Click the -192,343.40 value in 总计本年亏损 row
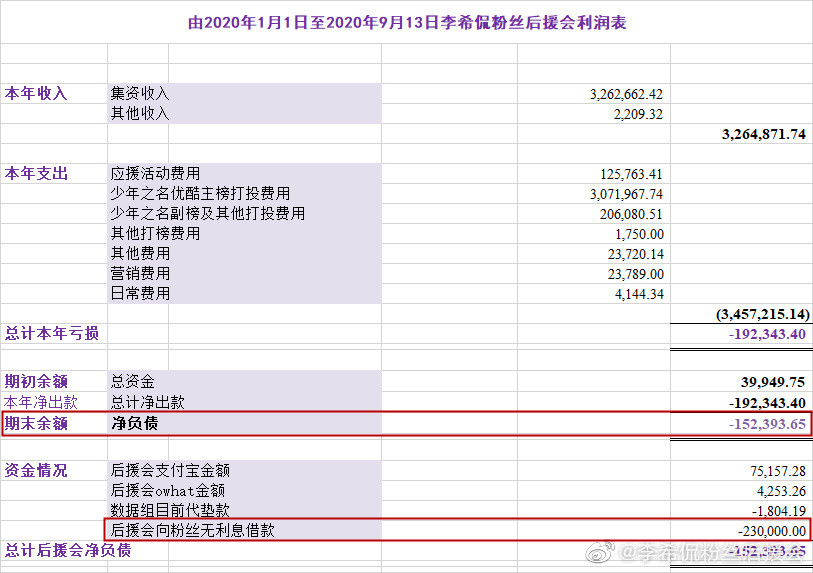The width and height of the screenshot is (813, 573). point(767,334)
